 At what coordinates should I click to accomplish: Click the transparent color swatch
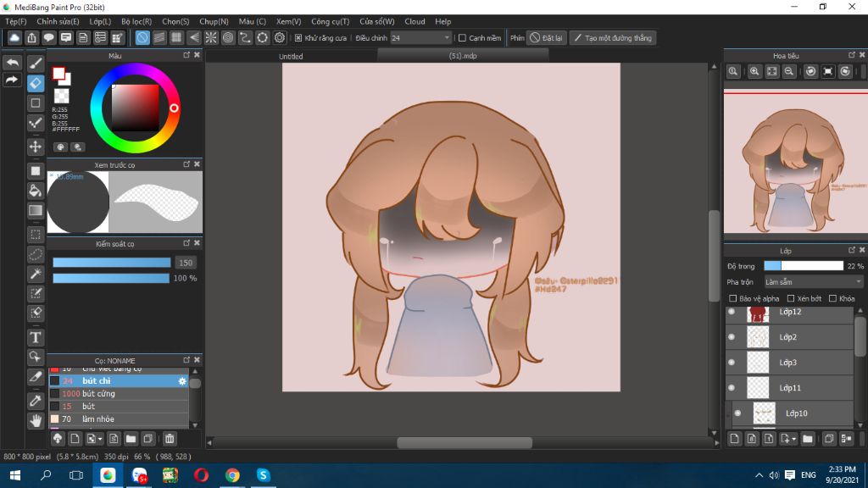click(x=61, y=95)
